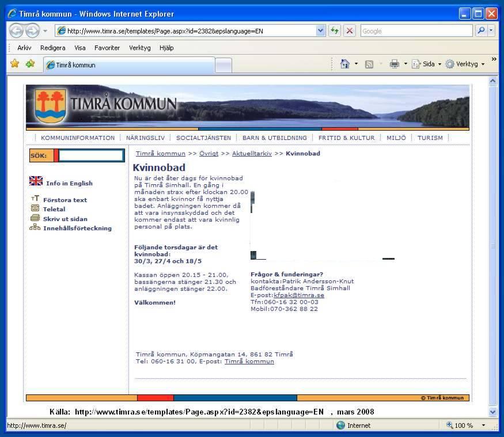This screenshot has height=437, width=504.
Task: Show more toolbar items chevron
Action: click(494, 59)
